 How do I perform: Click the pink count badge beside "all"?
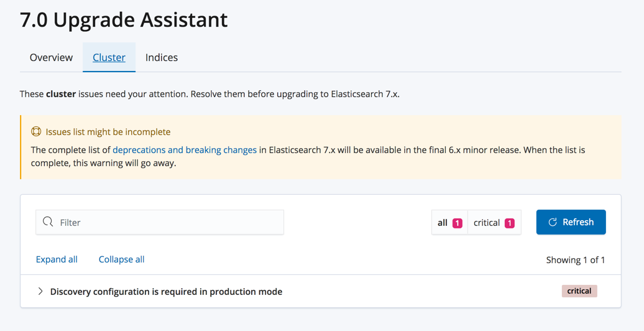point(458,223)
